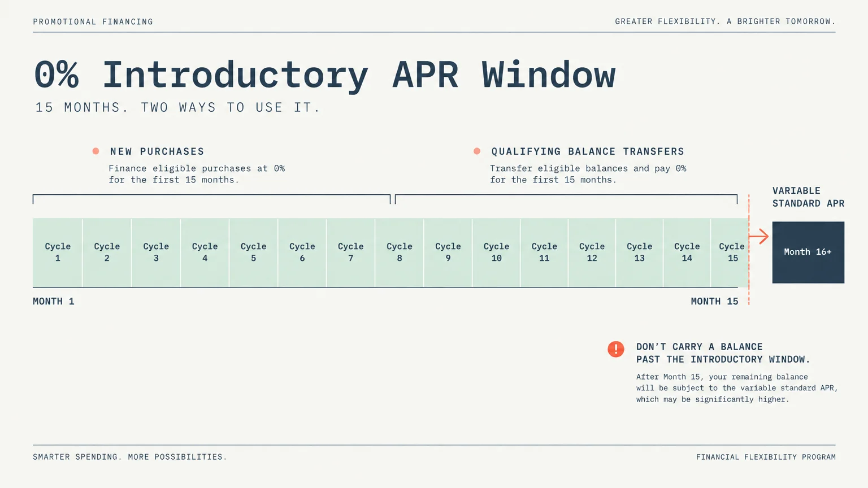Screen dimensions: 868x488
Task: Select the Cycle 8 timeline cell
Action: point(400,252)
